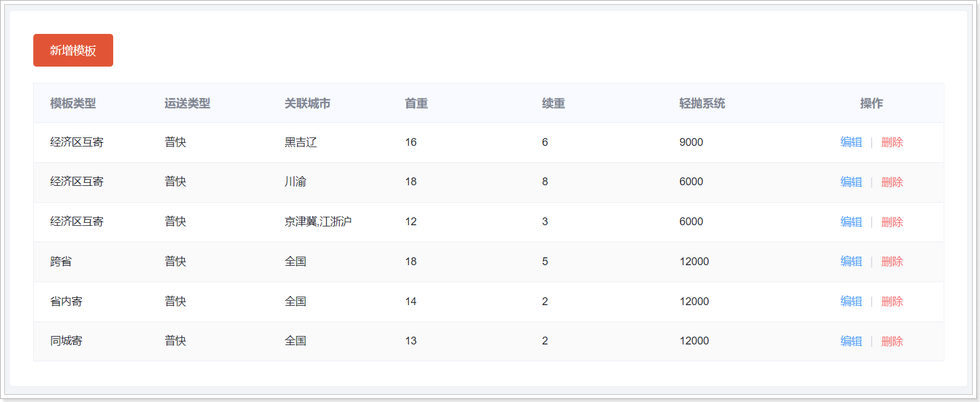Select the 12 first-weight value
This screenshot has width=980, height=402.
(411, 222)
